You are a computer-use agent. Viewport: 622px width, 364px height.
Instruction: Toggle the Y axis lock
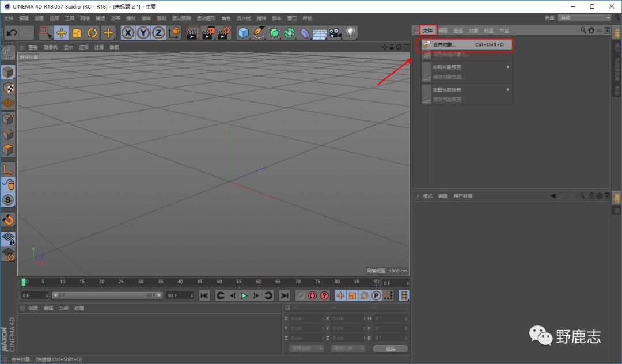pos(143,32)
